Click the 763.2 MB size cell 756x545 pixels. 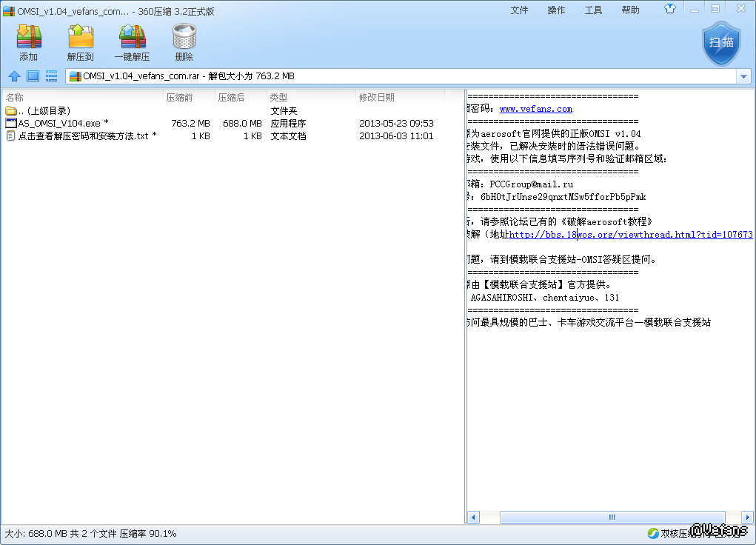[x=190, y=124]
